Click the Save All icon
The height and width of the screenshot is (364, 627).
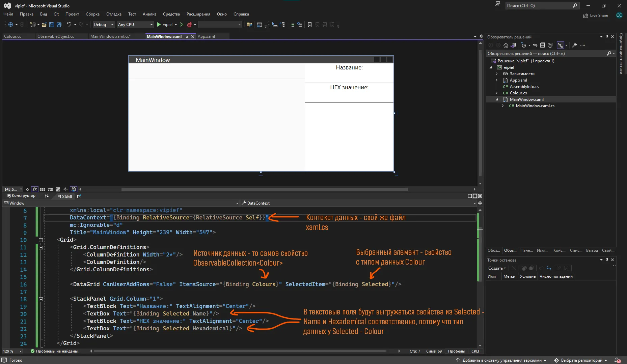click(59, 25)
